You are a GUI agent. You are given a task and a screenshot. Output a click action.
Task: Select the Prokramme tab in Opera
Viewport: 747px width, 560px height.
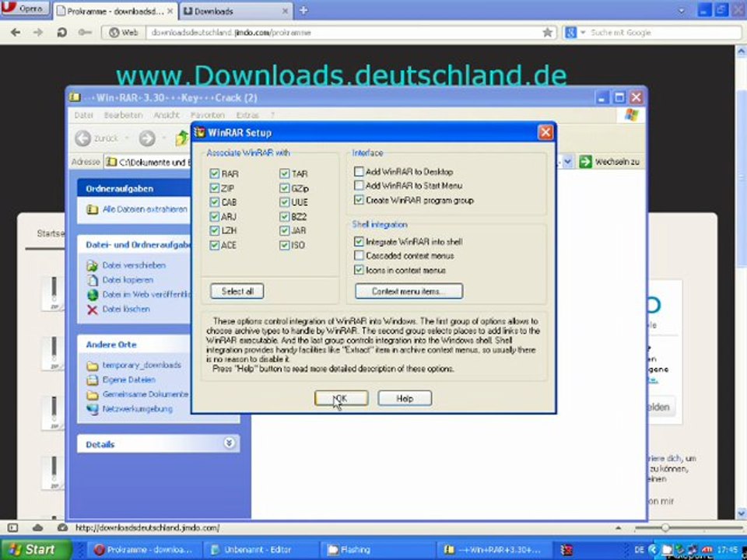point(115,11)
